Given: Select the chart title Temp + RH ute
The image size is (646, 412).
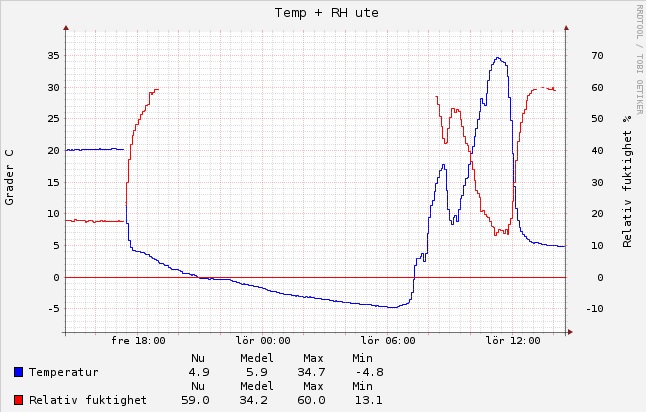Looking at the screenshot, I should (326, 12).
